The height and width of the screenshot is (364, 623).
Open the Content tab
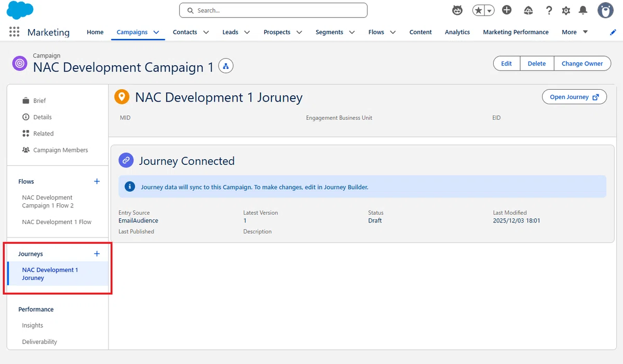[421, 32]
